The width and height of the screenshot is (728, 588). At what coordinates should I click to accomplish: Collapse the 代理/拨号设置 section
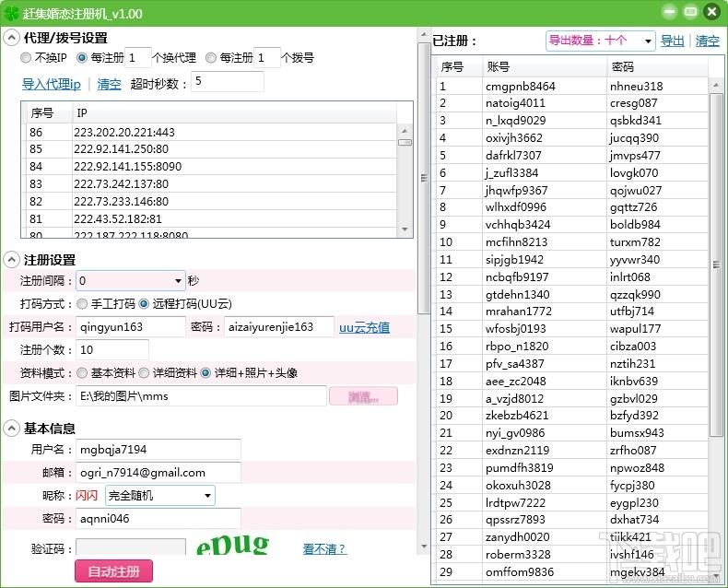click(x=12, y=38)
